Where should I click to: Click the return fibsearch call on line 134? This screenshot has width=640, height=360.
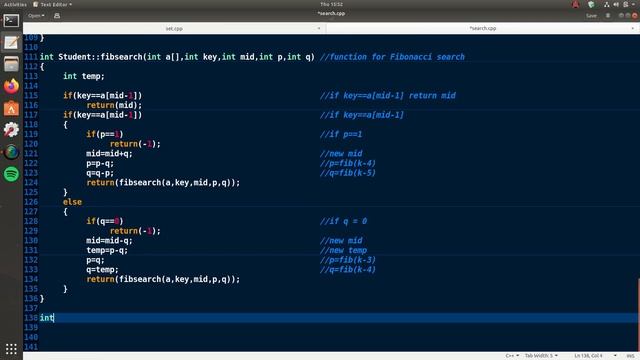click(163, 279)
